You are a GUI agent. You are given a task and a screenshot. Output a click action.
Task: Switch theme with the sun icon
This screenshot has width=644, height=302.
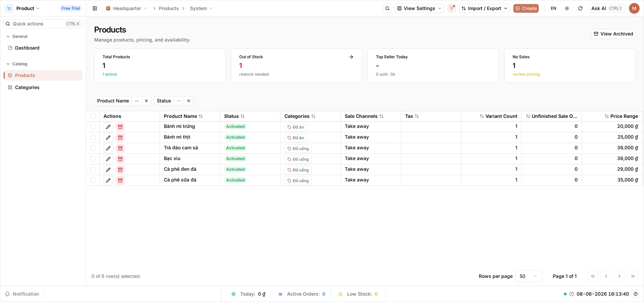coord(567,8)
